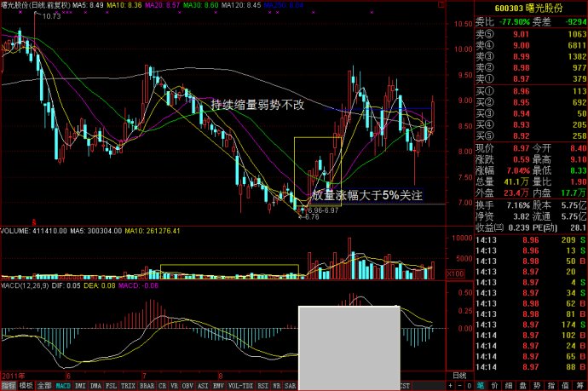Switch to the FSL indicator
The width and height of the screenshot is (588, 391).
(x=111, y=386)
